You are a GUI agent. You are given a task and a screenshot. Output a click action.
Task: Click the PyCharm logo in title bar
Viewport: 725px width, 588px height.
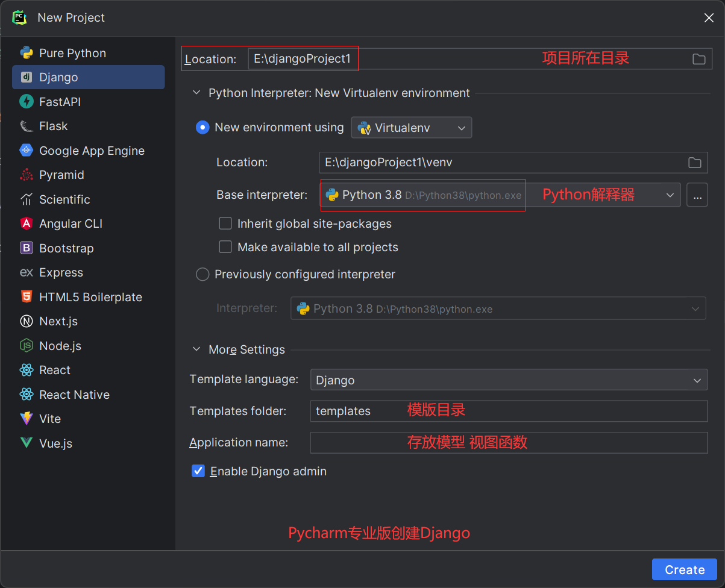pos(20,17)
